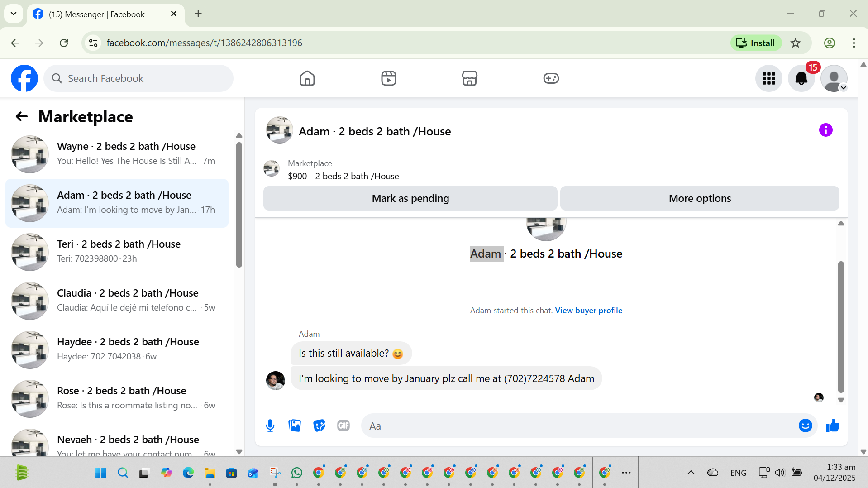Open volume control in system tray
868x488 pixels.
tap(779, 473)
